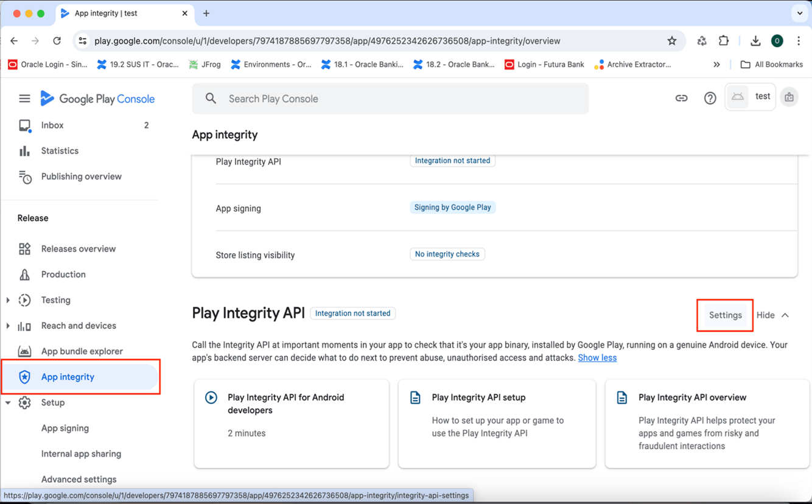Open the Play Integrity API setup article
Screen dimensions: 812x504
coord(497,424)
